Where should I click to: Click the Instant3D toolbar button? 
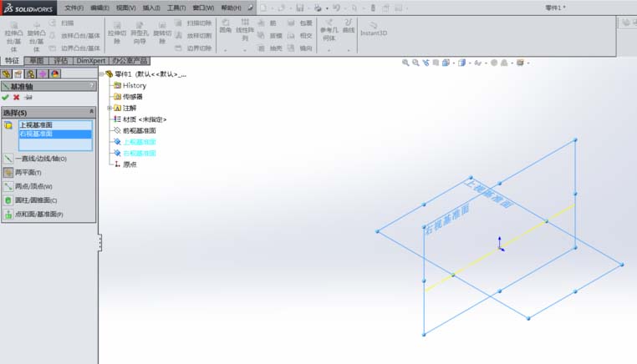374,29
